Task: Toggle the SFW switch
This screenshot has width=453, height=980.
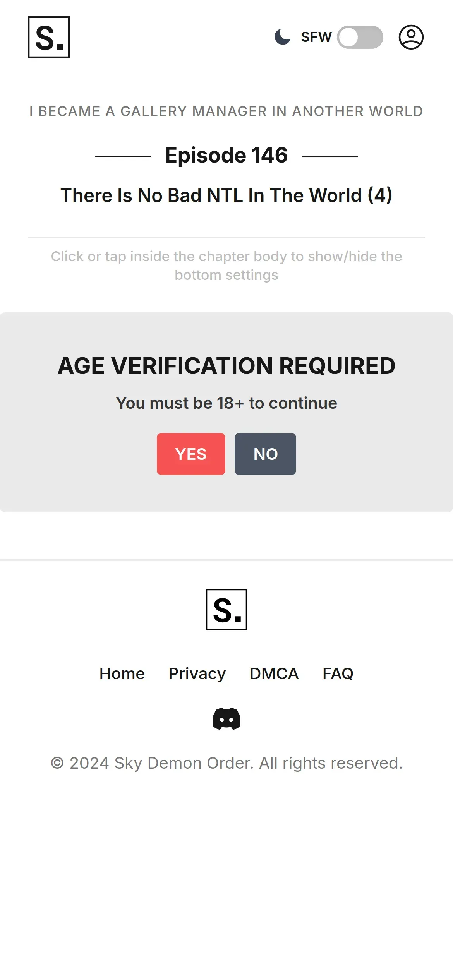Action: click(x=360, y=37)
